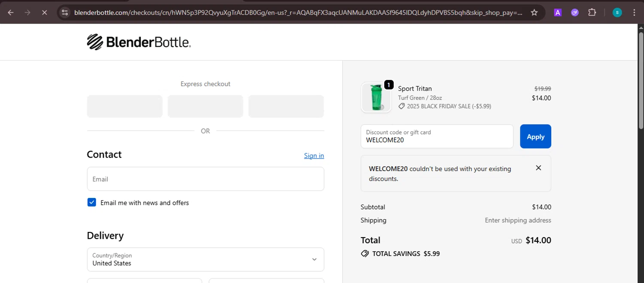Open the Country/Region dropdown
The width and height of the screenshot is (644, 283).
[x=206, y=259]
